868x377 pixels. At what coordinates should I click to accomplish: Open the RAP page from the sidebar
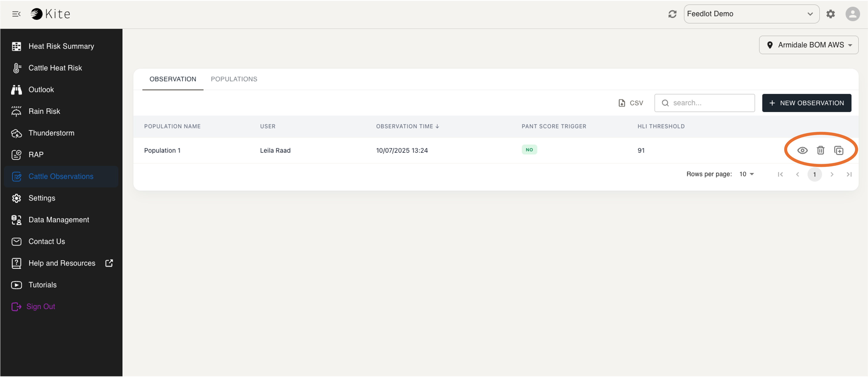click(x=35, y=155)
